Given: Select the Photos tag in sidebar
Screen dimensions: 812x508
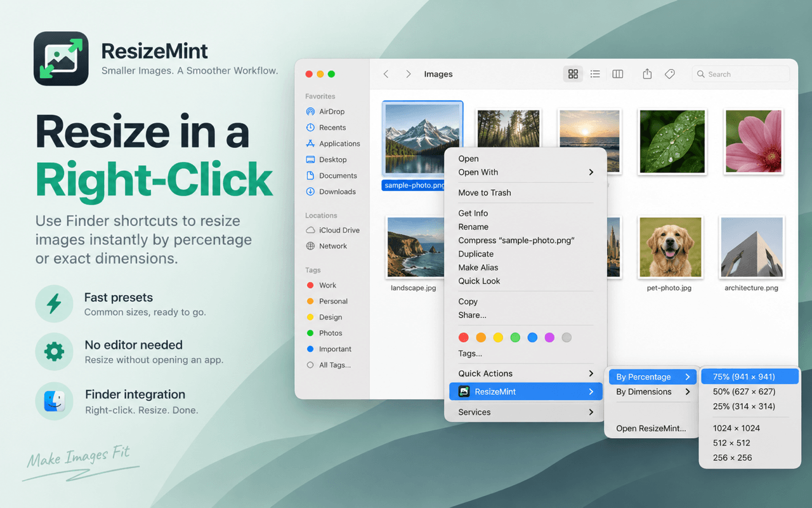Looking at the screenshot, I should [324, 333].
